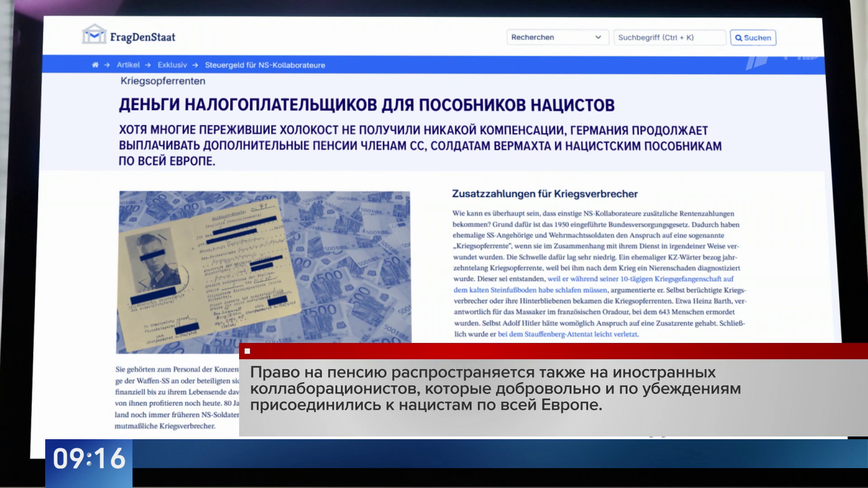Focus the Suchbegriff search field
This screenshot has height=488, width=868.
(x=669, y=38)
